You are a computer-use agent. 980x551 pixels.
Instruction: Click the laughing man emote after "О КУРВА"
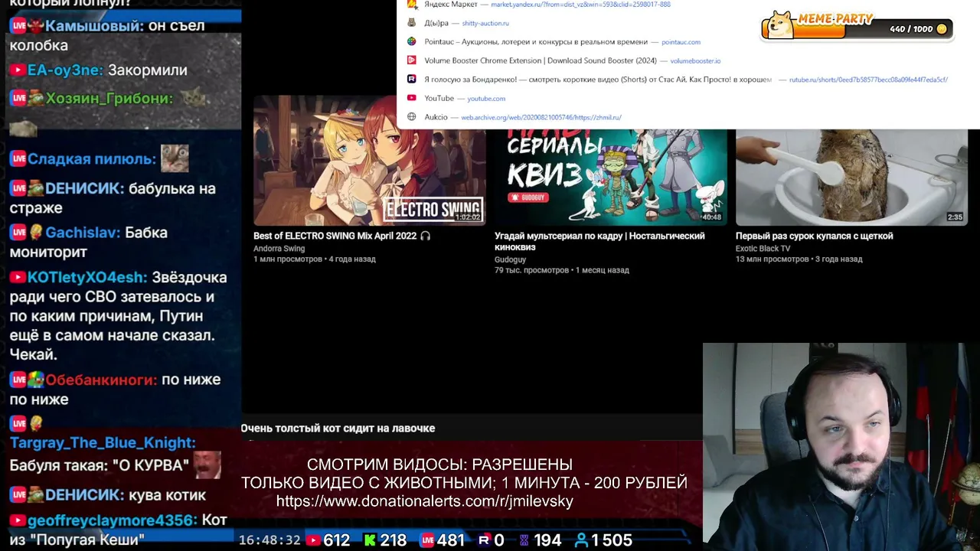(207, 465)
